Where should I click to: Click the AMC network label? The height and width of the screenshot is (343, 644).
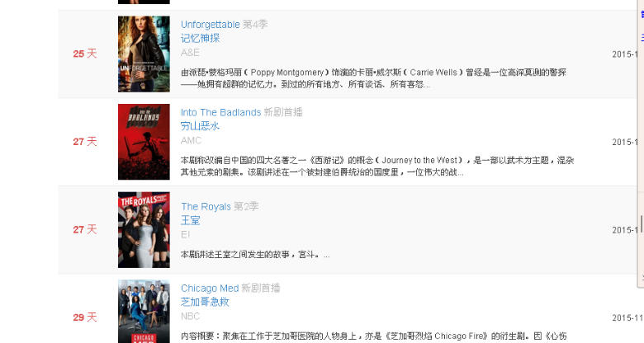coord(192,140)
